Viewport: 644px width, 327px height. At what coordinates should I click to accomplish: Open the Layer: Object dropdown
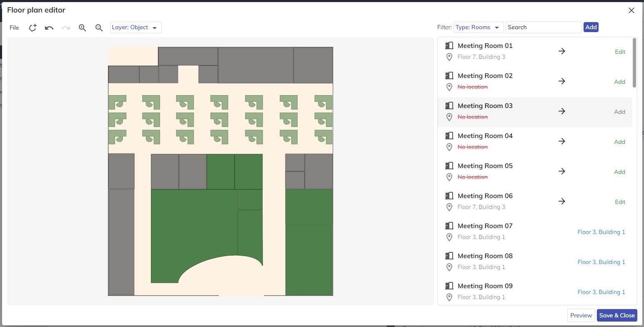[x=135, y=28]
